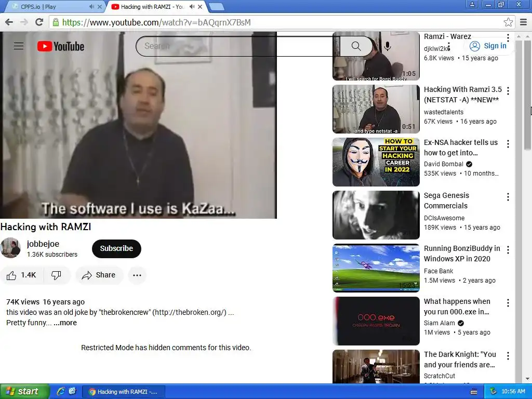Start voice search with microphone icon

point(388,46)
